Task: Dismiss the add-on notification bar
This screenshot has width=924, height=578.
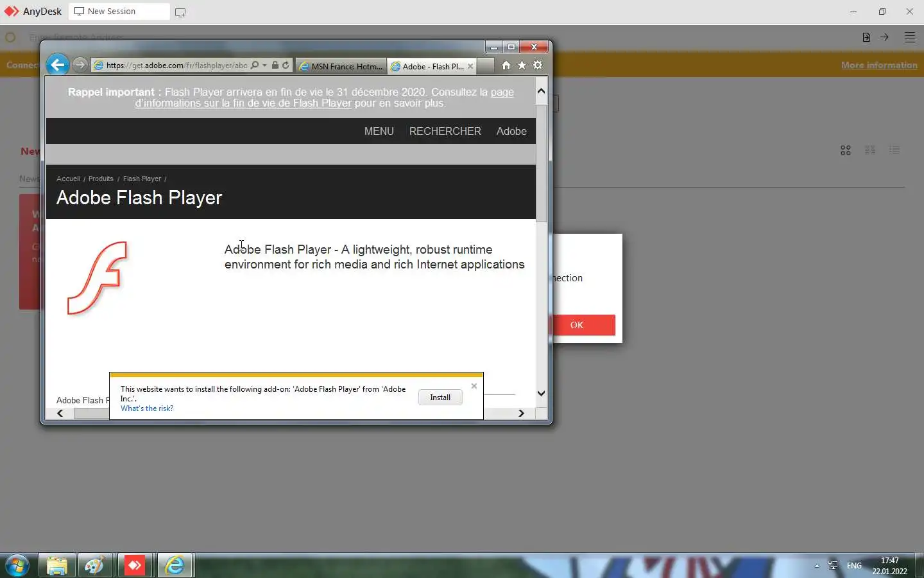Action: point(474,386)
